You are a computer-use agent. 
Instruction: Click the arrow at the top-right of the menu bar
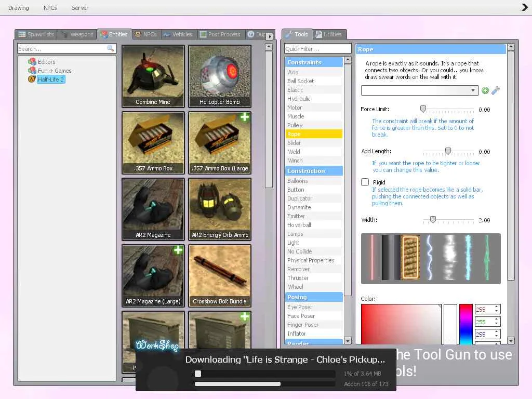525,7
